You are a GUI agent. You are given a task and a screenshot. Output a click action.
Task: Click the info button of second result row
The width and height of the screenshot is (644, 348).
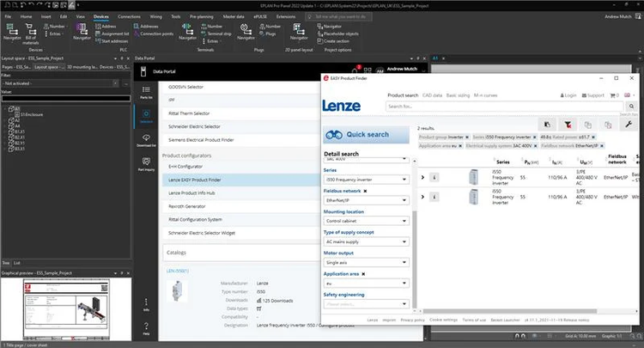434,197
